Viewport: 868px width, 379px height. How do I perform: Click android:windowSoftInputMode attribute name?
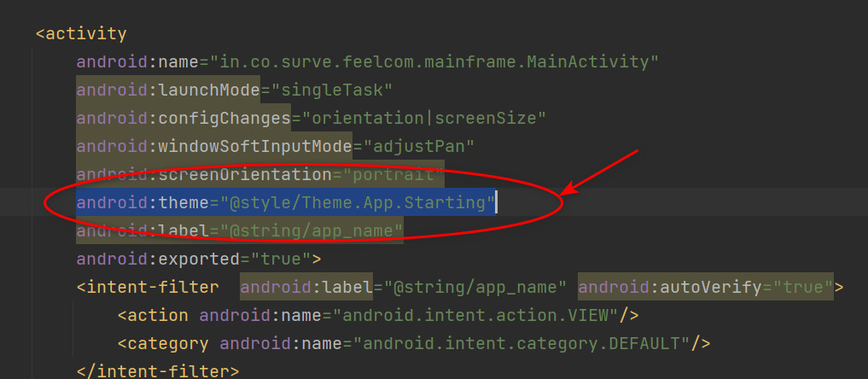coord(214,147)
